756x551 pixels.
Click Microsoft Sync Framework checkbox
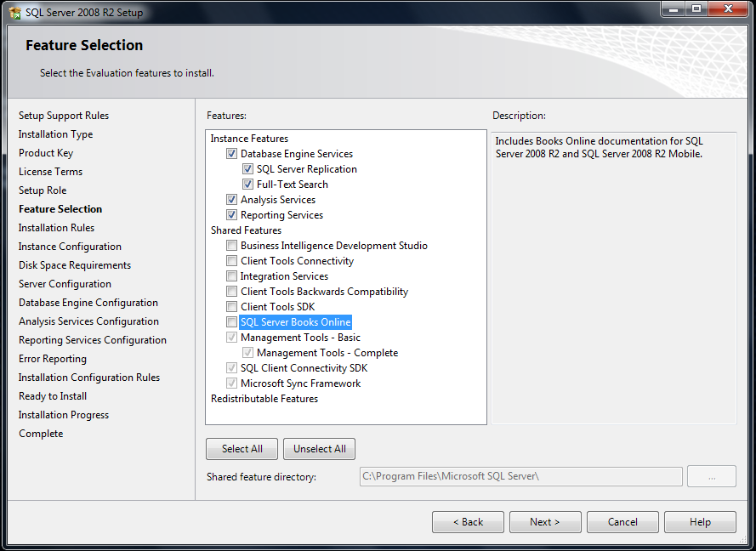tap(232, 383)
